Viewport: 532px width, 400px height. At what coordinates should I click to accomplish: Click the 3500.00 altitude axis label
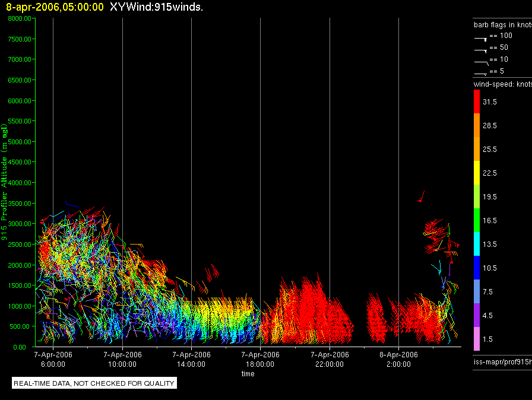tap(20, 204)
